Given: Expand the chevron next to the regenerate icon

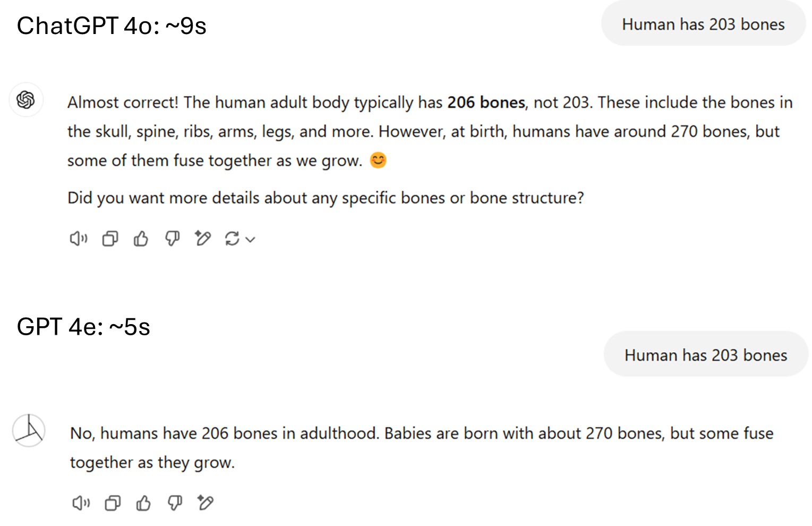Looking at the screenshot, I should tap(251, 240).
